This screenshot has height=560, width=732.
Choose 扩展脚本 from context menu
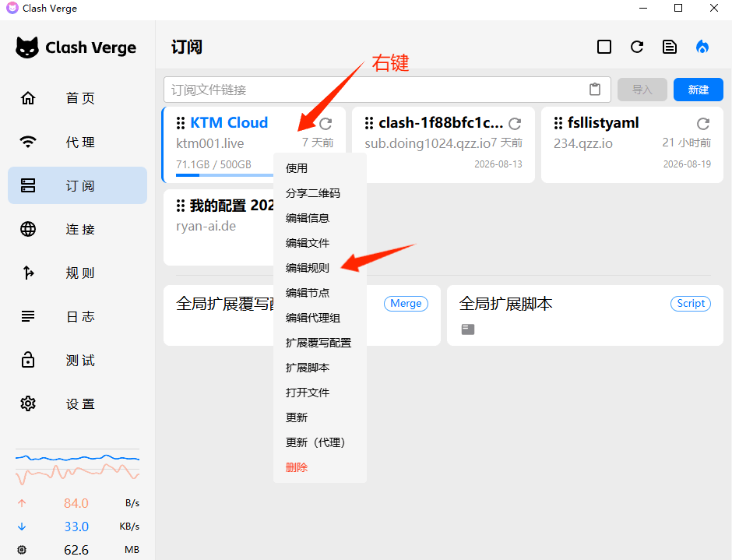click(x=320, y=368)
